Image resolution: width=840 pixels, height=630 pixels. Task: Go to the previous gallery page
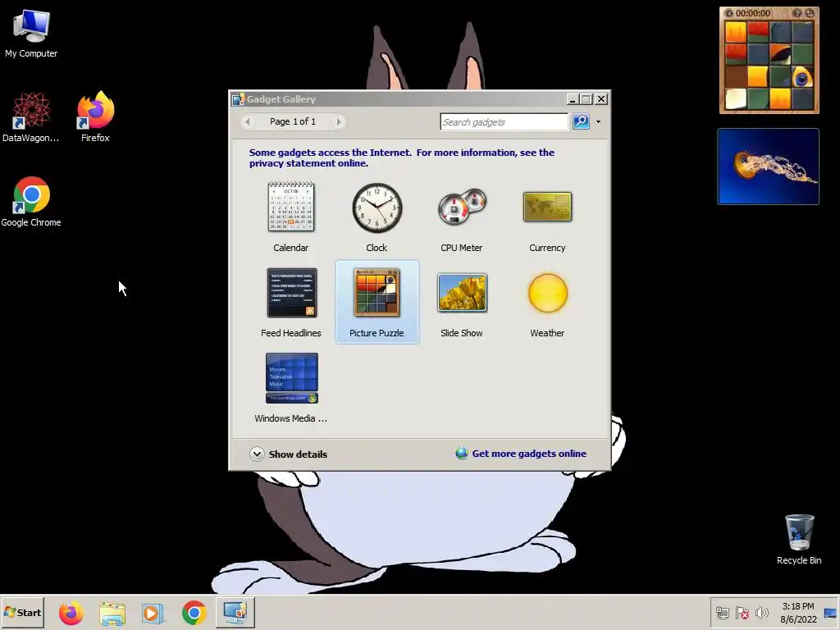(248, 121)
